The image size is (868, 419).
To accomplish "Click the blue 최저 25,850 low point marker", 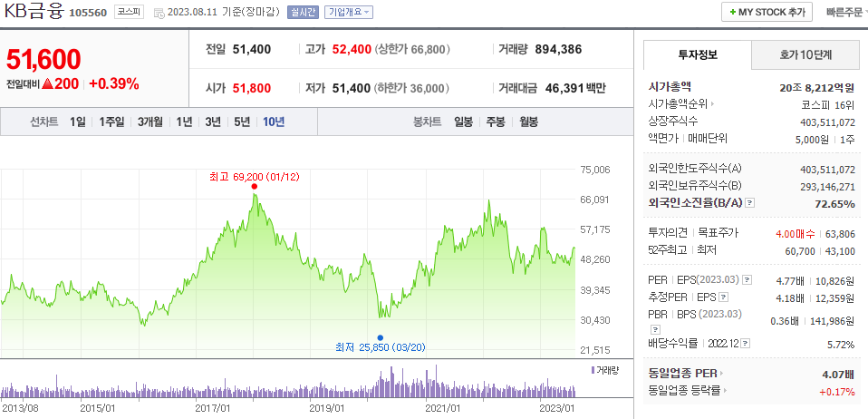I will (x=380, y=337).
